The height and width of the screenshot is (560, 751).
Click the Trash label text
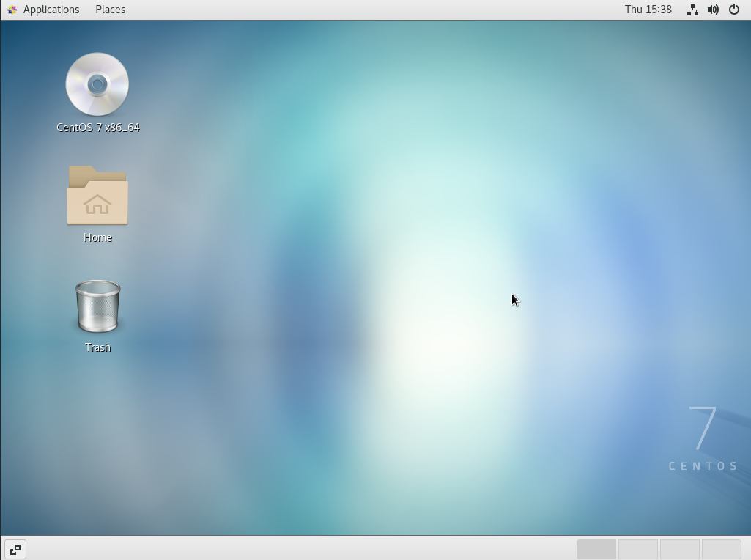[x=97, y=347]
